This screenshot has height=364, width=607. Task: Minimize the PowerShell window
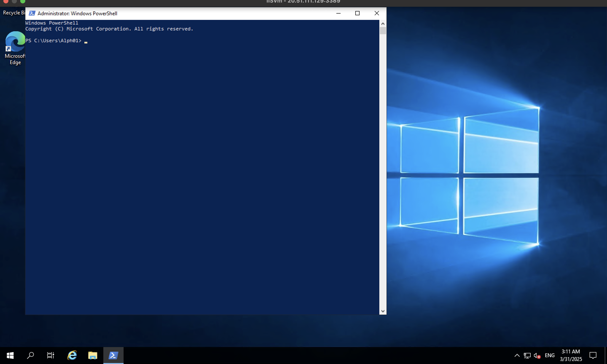pyautogui.click(x=338, y=13)
